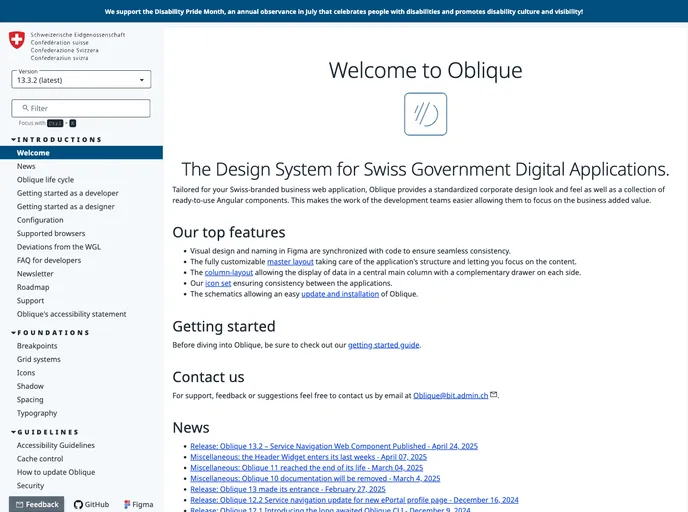
Task: Open the getting started guide link
Action: pos(383,345)
